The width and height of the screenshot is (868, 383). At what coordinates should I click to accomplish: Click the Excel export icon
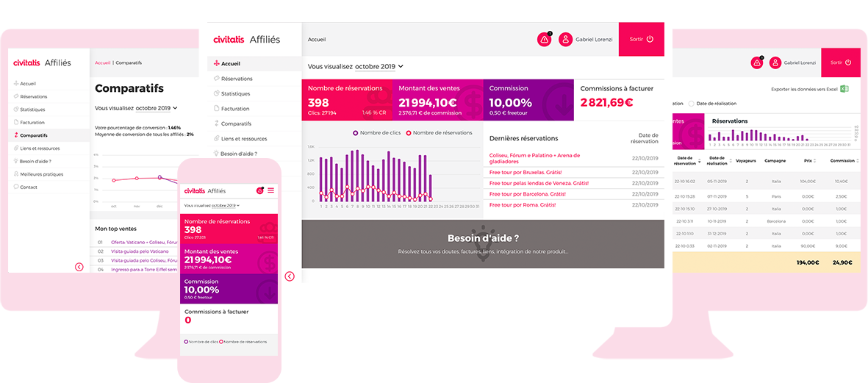tap(844, 89)
